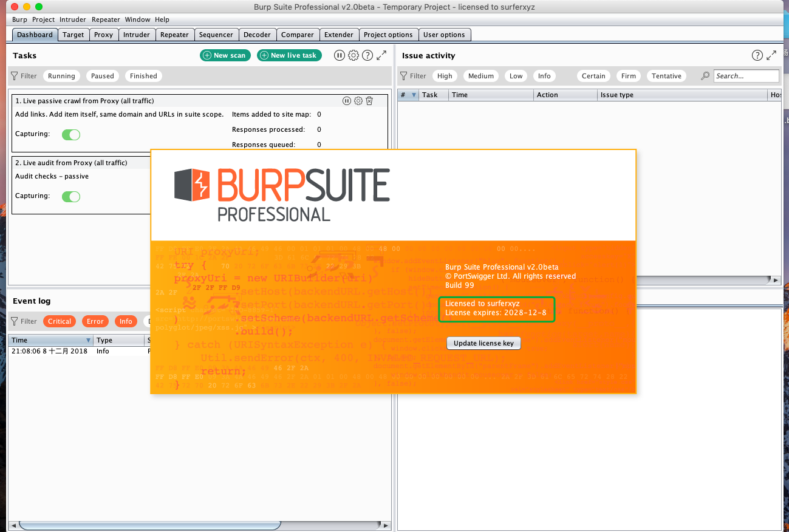Click the help icon in Tasks panel
This screenshot has height=532, width=789.
click(x=367, y=55)
